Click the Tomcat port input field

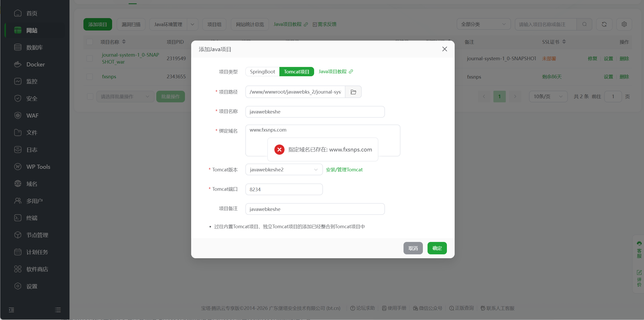click(284, 189)
